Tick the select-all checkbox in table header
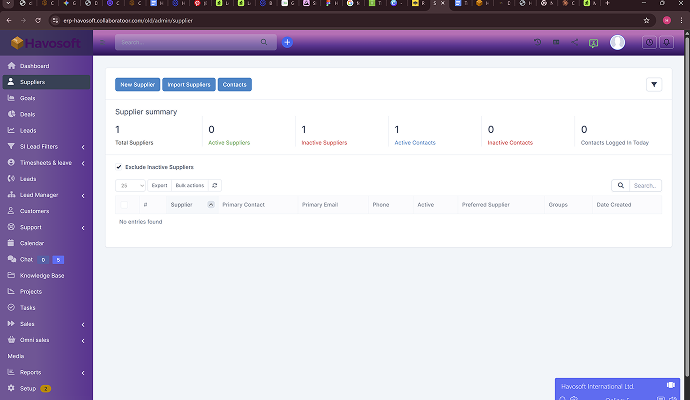Viewport: 690px width, 400px height. (125, 204)
